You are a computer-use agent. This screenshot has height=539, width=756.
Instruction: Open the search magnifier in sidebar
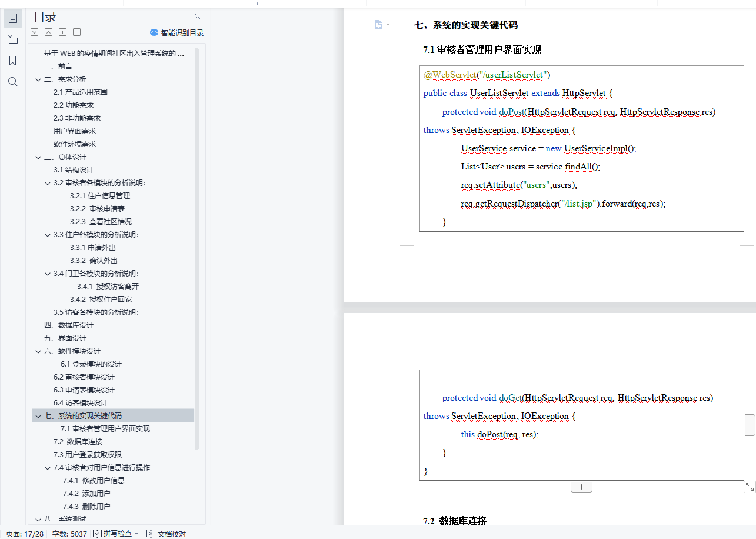click(13, 82)
